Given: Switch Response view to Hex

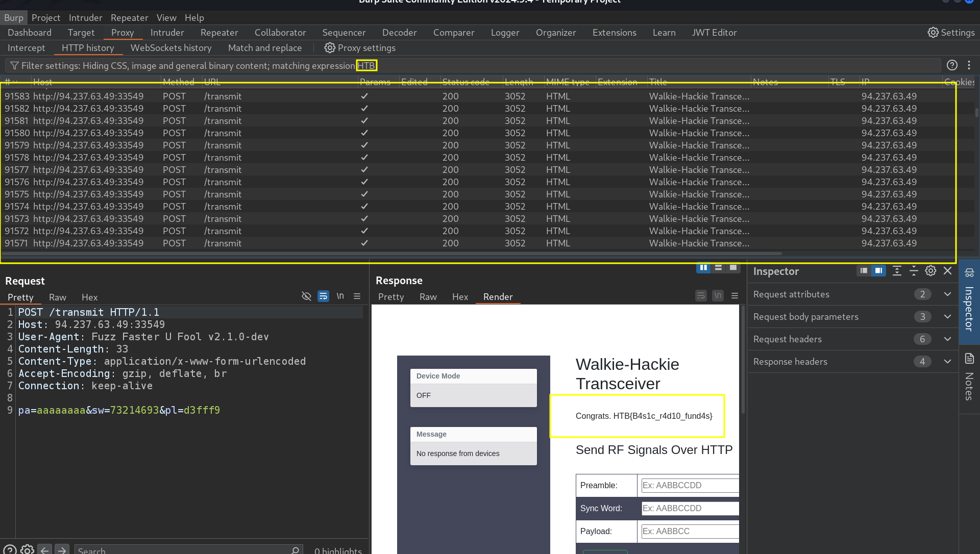Looking at the screenshot, I should (460, 297).
